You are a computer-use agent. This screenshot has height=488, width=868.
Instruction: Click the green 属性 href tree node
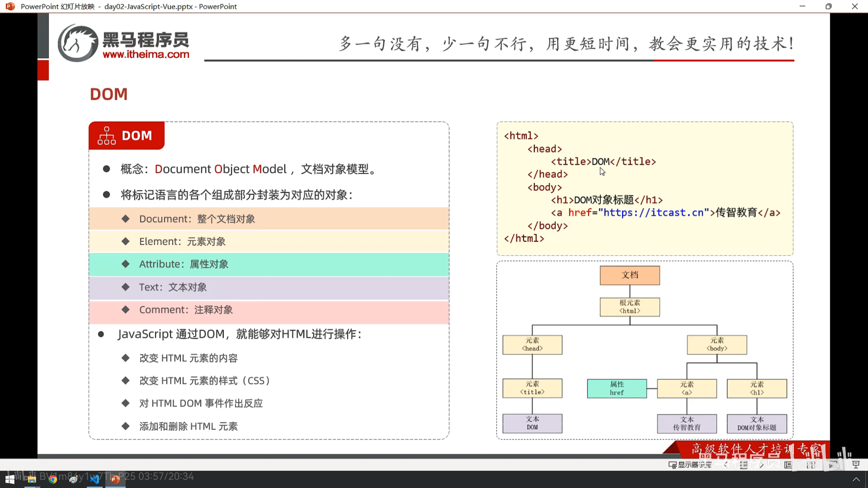[617, 388]
